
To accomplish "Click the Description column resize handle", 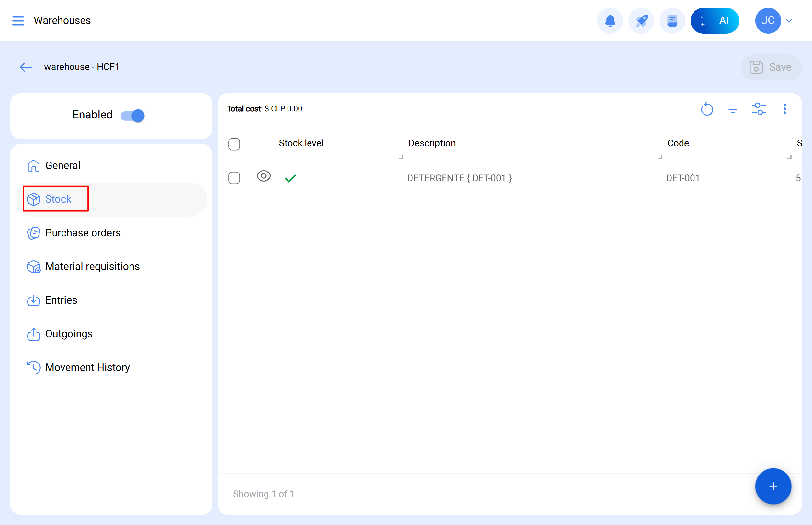I will point(660,157).
